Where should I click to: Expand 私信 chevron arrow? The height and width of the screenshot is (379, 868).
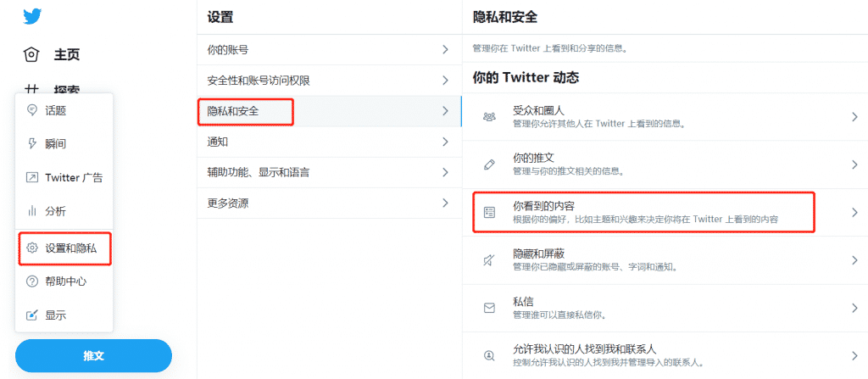click(x=854, y=308)
